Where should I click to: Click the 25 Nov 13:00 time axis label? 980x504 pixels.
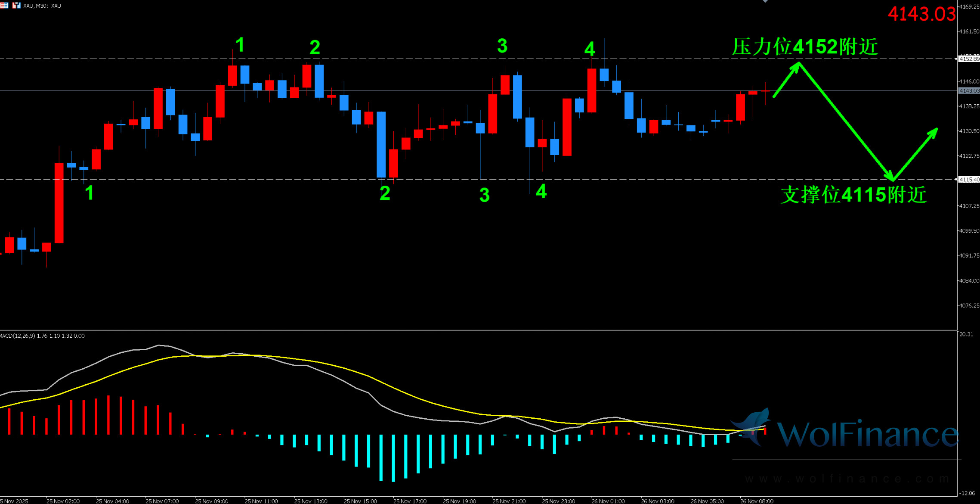311,501
